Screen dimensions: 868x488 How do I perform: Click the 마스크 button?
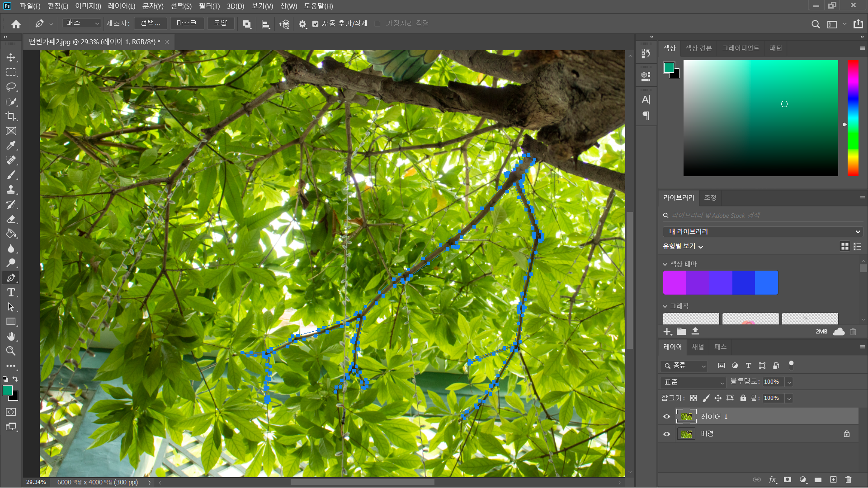187,23
